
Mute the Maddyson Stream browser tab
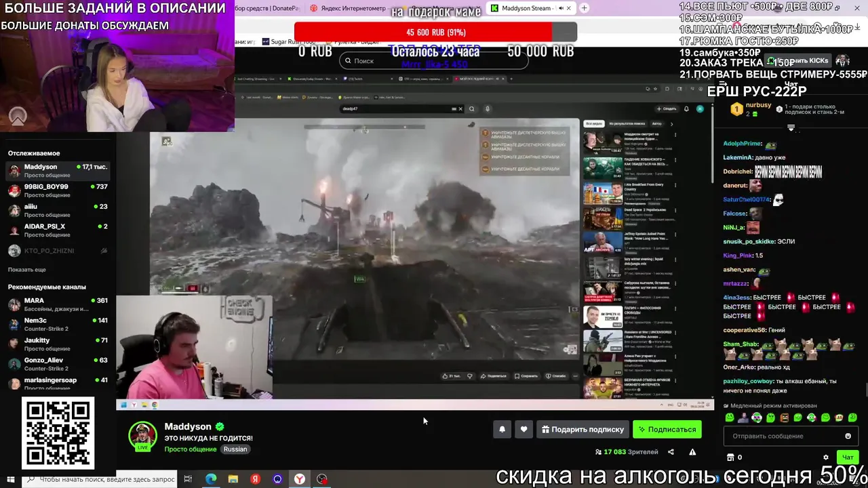pyautogui.click(x=562, y=8)
